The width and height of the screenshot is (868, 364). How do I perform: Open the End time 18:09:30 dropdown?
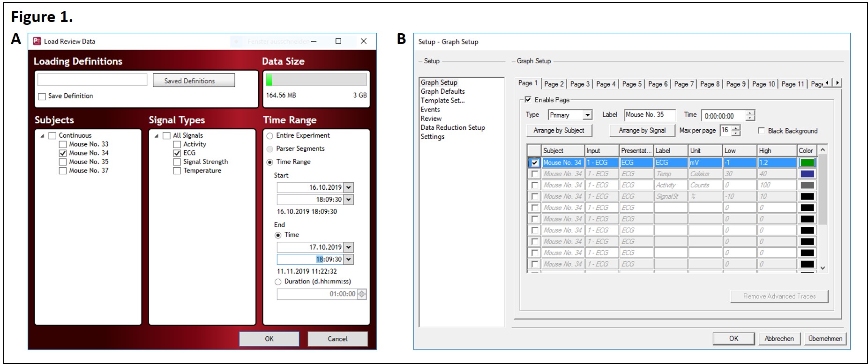tap(348, 260)
